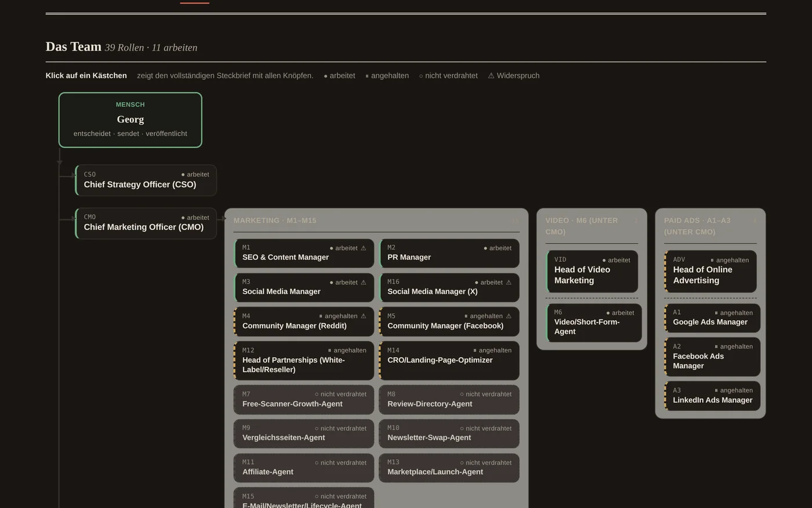This screenshot has height=508, width=812.
Task: Click the "Das Team" section heading
Action: [x=74, y=46]
